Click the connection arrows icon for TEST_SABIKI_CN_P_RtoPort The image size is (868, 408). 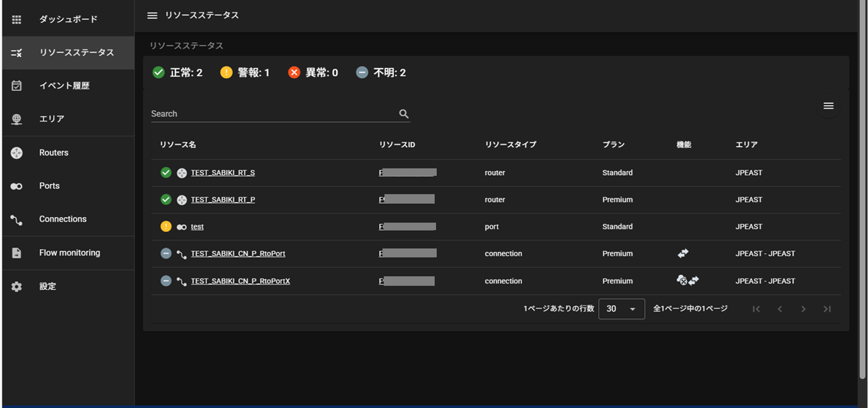point(683,253)
